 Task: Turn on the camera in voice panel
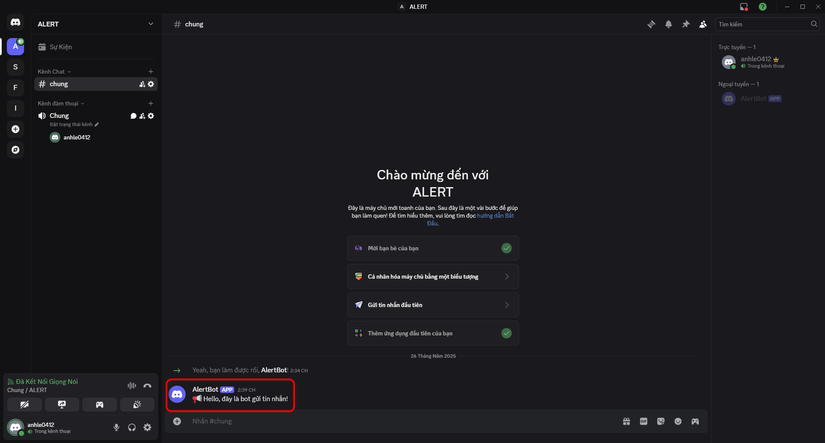pyautogui.click(x=25, y=405)
